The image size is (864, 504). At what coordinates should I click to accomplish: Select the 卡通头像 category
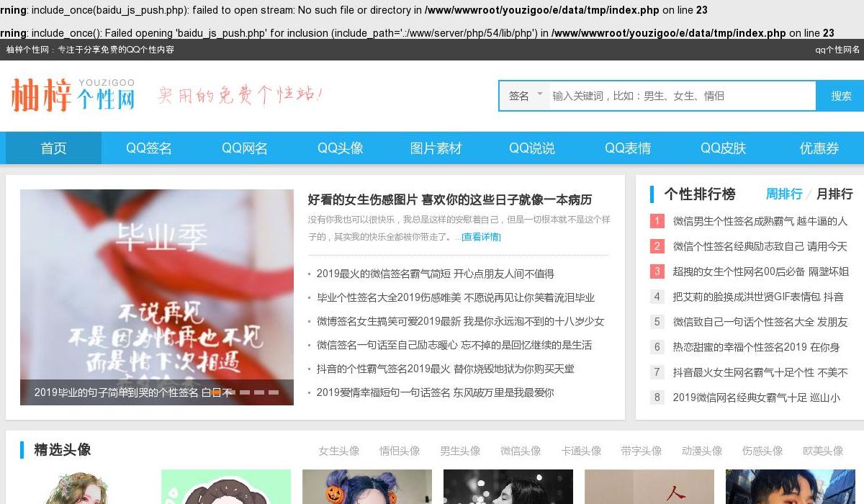(581, 451)
